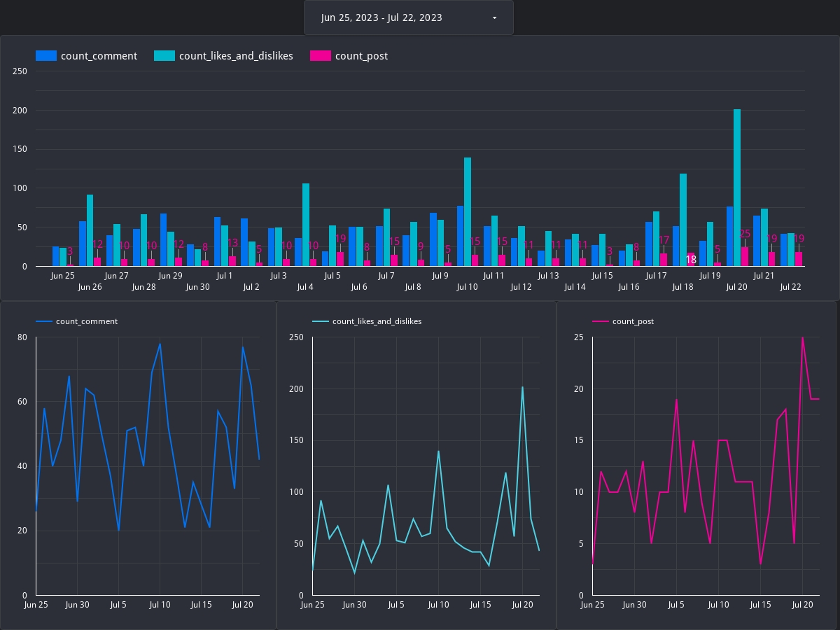This screenshot has height=630, width=840.
Task: Click the count_likes_and_dislikes teal legend swatch
Action: (x=164, y=56)
